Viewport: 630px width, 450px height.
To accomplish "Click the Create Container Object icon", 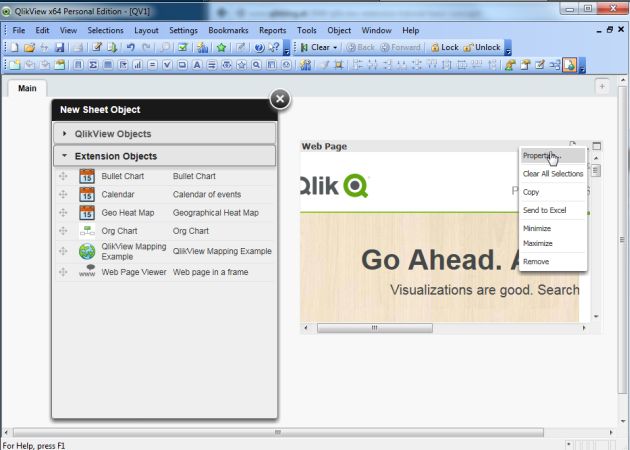I will click(271, 65).
